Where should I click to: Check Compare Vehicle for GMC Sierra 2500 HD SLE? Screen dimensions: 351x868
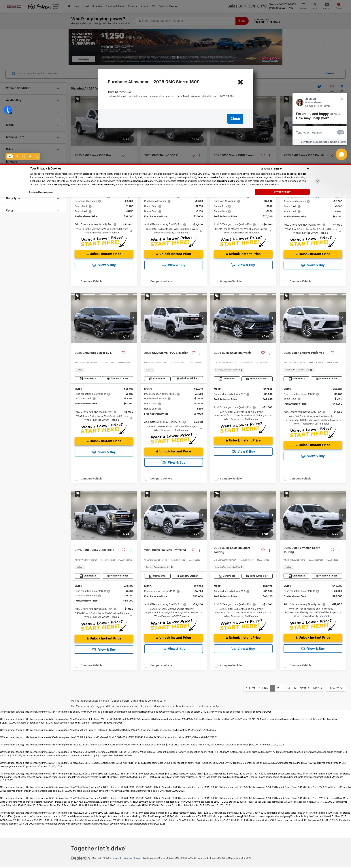76,665
